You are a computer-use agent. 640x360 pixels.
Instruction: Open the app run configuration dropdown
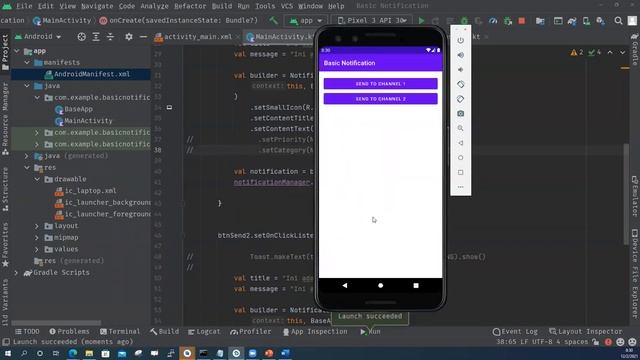pos(306,20)
